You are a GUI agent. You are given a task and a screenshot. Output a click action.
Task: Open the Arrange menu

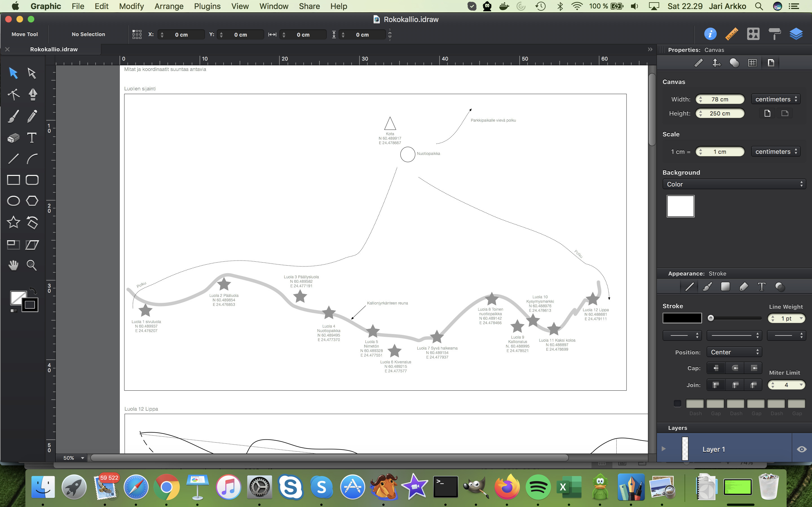[169, 6]
